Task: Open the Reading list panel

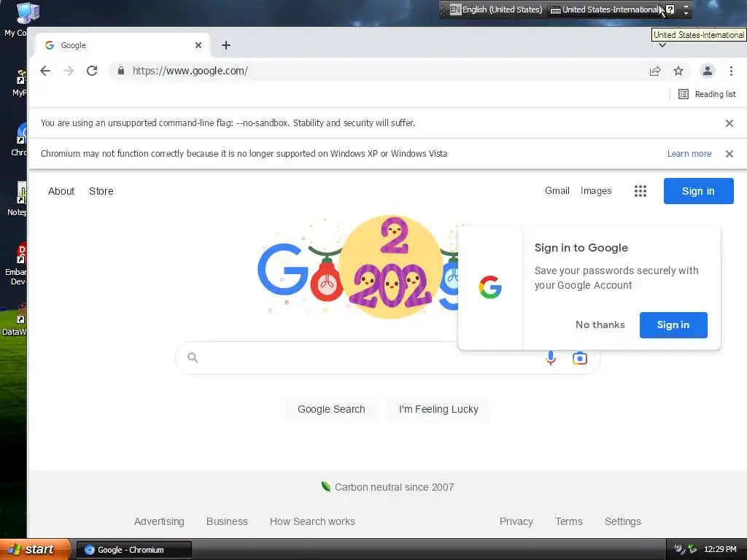Action: click(707, 94)
